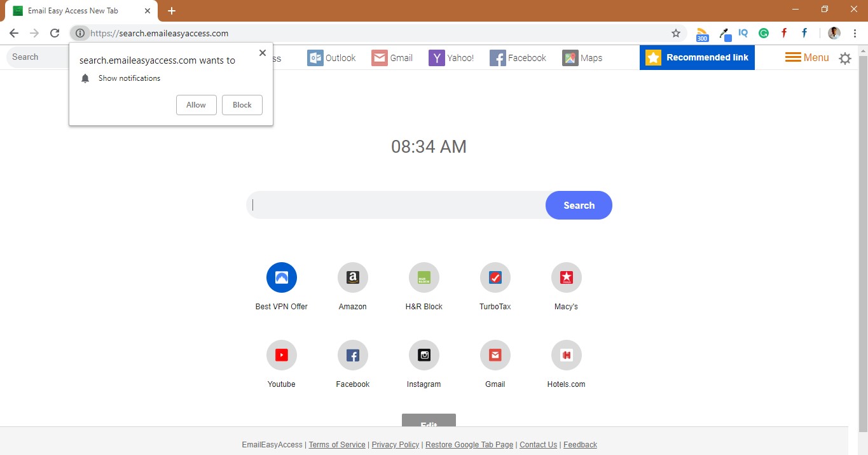Open the Gmail shortcut in the top bar
Image resolution: width=868 pixels, height=455 pixels.
(x=392, y=57)
